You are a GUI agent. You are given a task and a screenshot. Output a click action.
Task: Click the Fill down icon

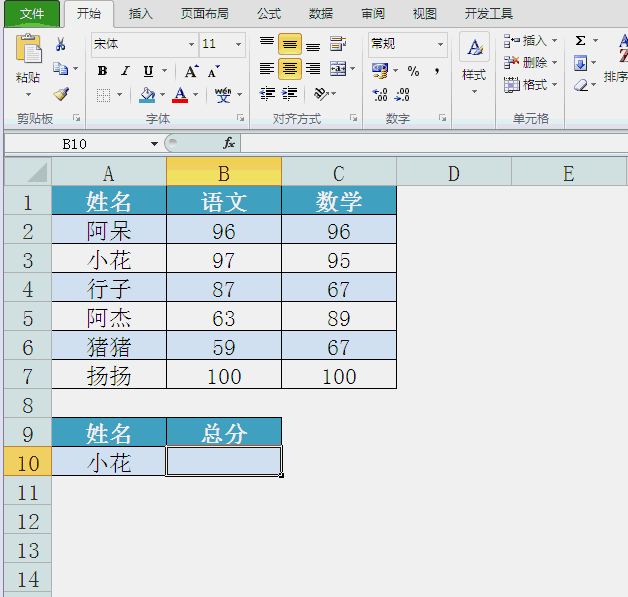pyautogui.click(x=580, y=63)
